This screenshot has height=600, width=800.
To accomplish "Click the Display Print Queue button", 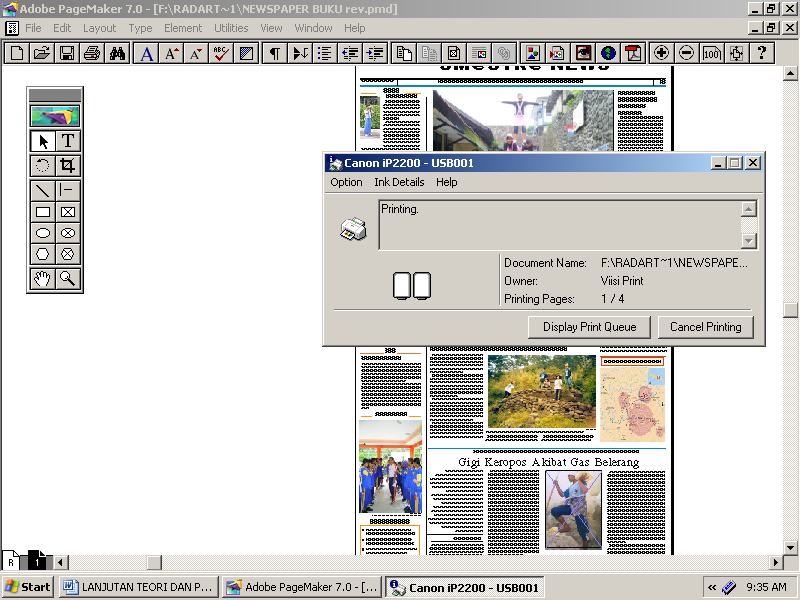I will point(589,327).
